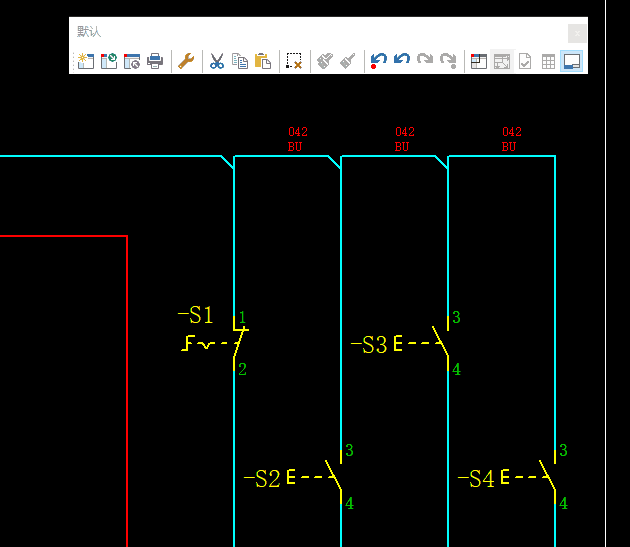Click the Paste clipboard icon

[263, 61]
